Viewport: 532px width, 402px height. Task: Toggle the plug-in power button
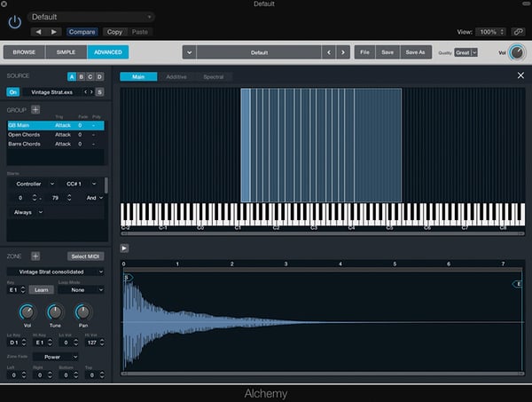pos(14,21)
